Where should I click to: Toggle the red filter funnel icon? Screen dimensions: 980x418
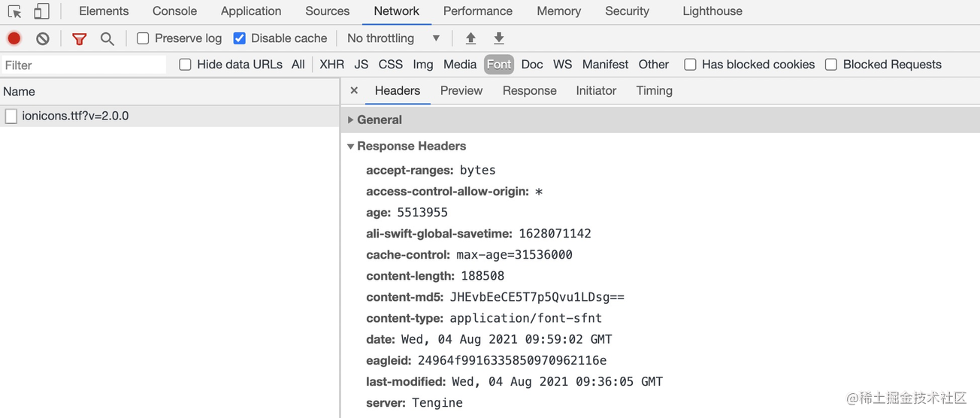[79, 38]
